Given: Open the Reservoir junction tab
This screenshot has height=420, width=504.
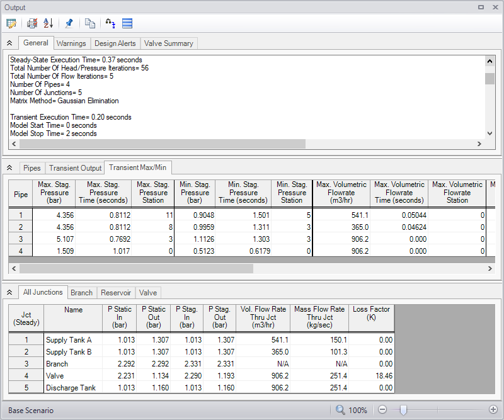Looking at the screenshot, I should click(x=116, y=293).
